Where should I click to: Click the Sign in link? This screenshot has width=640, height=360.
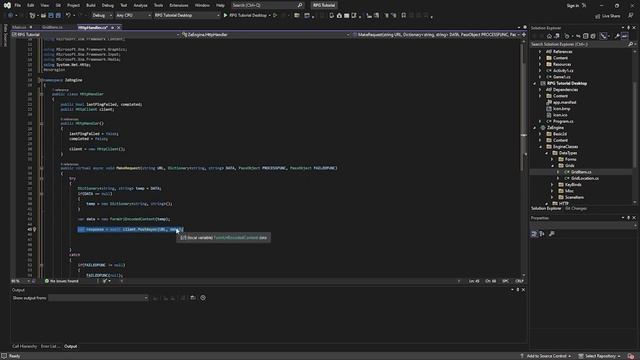point(573,5)
